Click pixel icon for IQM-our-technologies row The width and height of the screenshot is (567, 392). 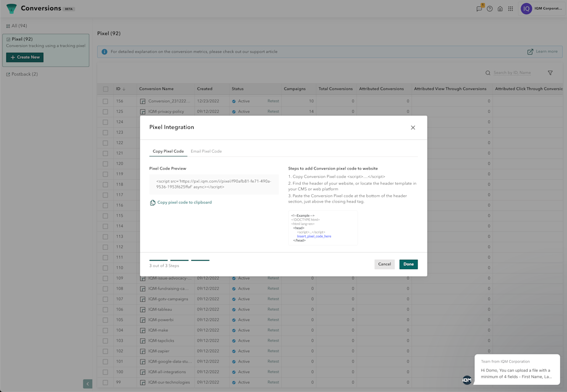(x=143, y=382)
